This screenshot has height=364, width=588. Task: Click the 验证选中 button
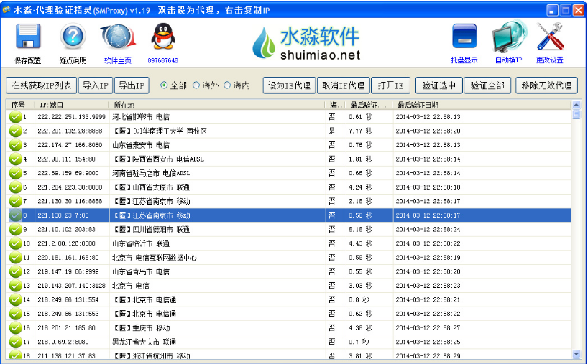point(439,85)
